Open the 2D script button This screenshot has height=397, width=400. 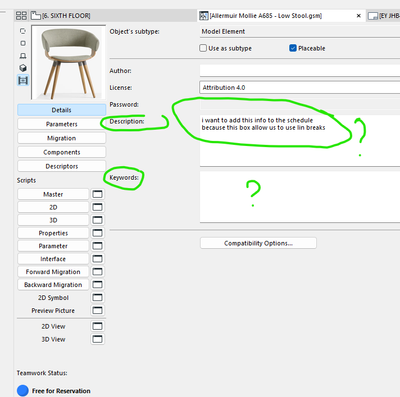53,207
